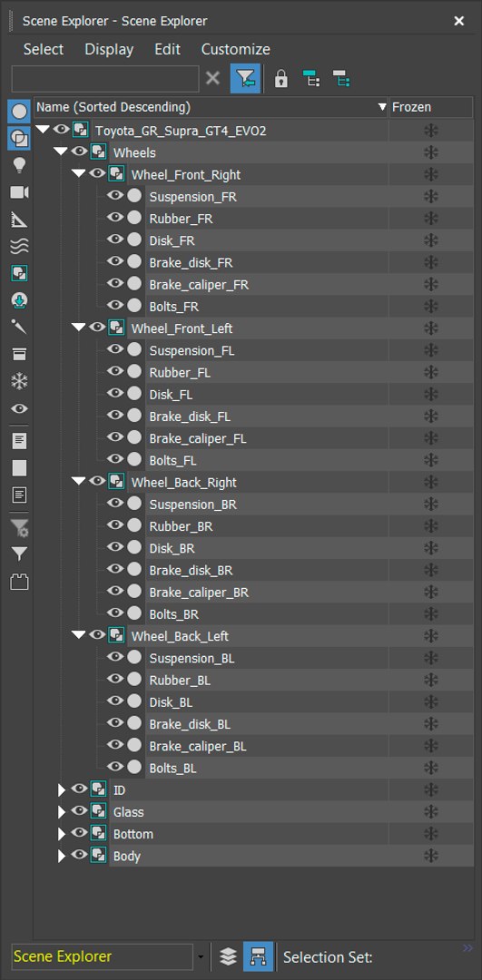The image size is (482, 980).
Task: Freeze Disk_FR using its snowflake
Action: 431,240
